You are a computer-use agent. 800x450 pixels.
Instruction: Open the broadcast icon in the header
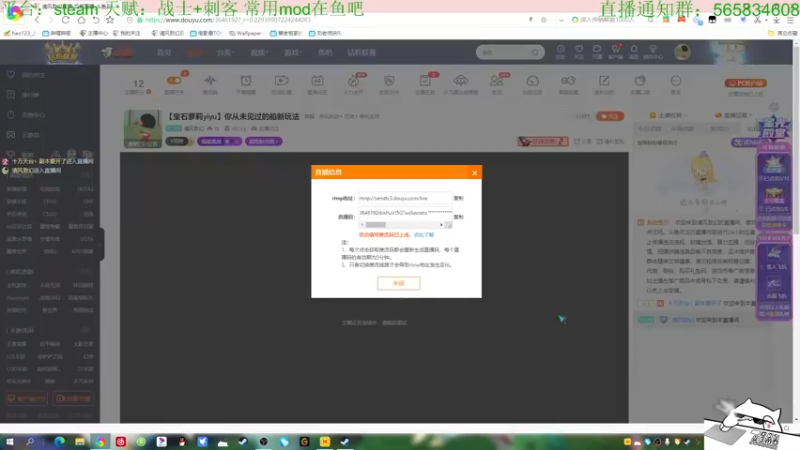pos(597,51)
